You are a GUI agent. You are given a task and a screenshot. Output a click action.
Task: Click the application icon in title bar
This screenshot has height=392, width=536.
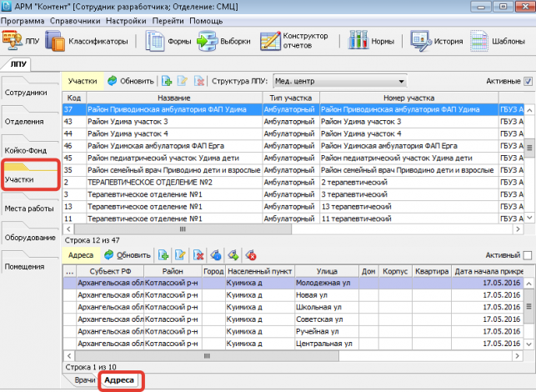6,7
